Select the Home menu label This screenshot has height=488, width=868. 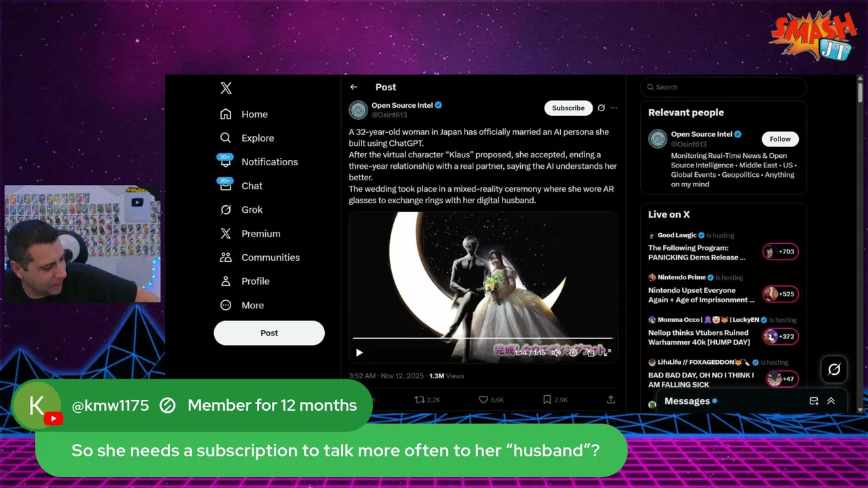(x=254, y=115)
